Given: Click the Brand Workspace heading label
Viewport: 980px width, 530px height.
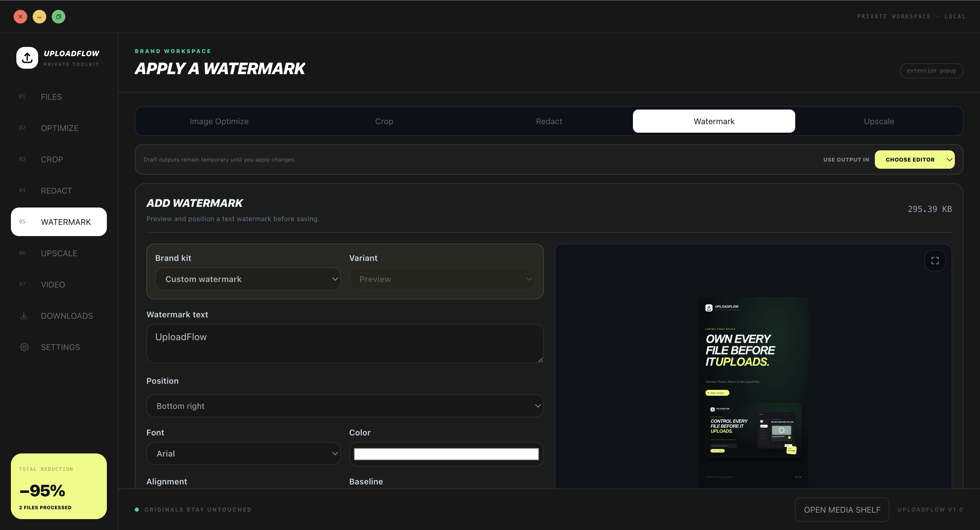Looking at the screenshot, I should [x=173, y=51].
